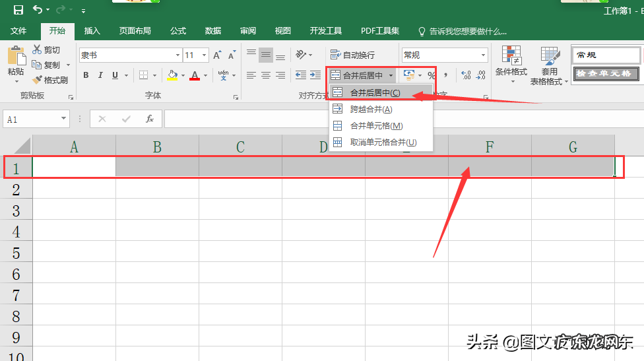644x361 pixels.
Task: Switch to the 视图 tab
Action: click(x=283, y=31)
